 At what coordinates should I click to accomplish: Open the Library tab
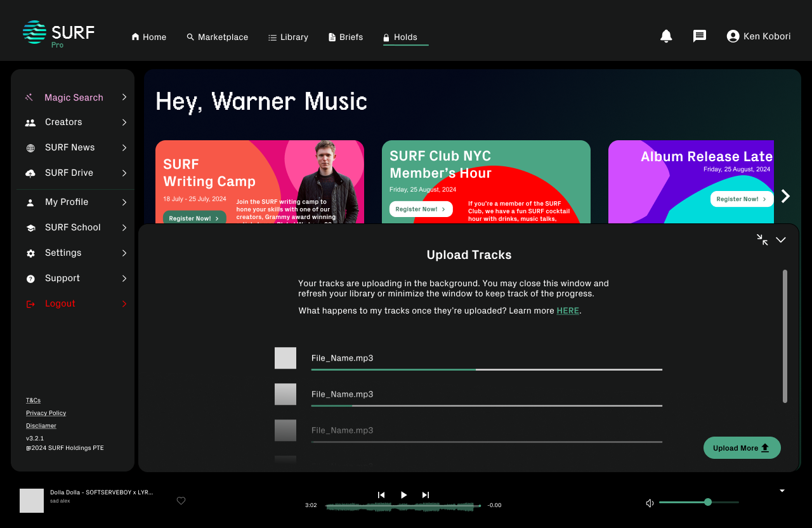(x=289, y=37)
